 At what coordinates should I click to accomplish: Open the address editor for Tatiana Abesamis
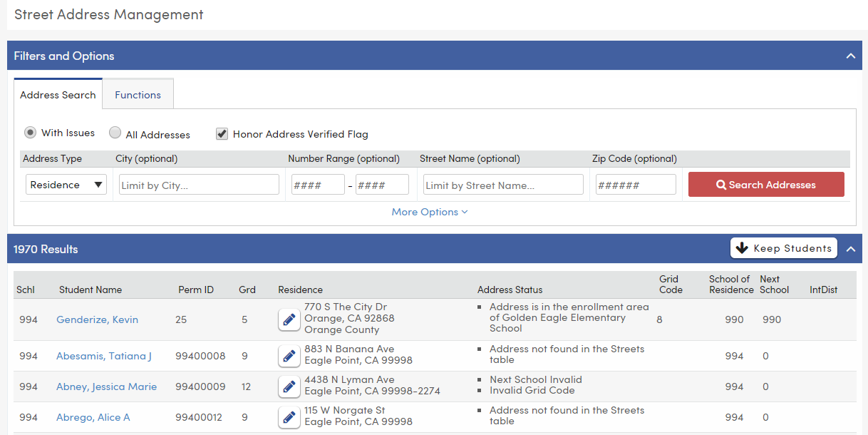coord(289,355)
